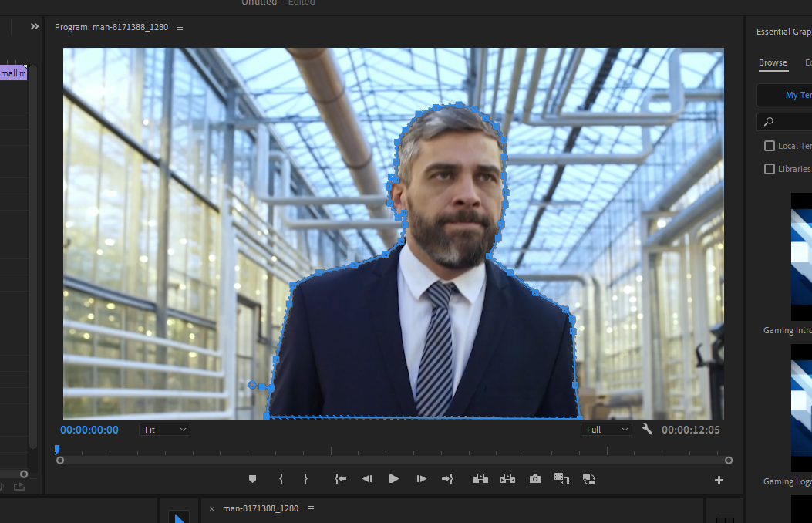Open the Program monitor panel menu
This screenshot has height=523, width=812.
click(180, 27)
